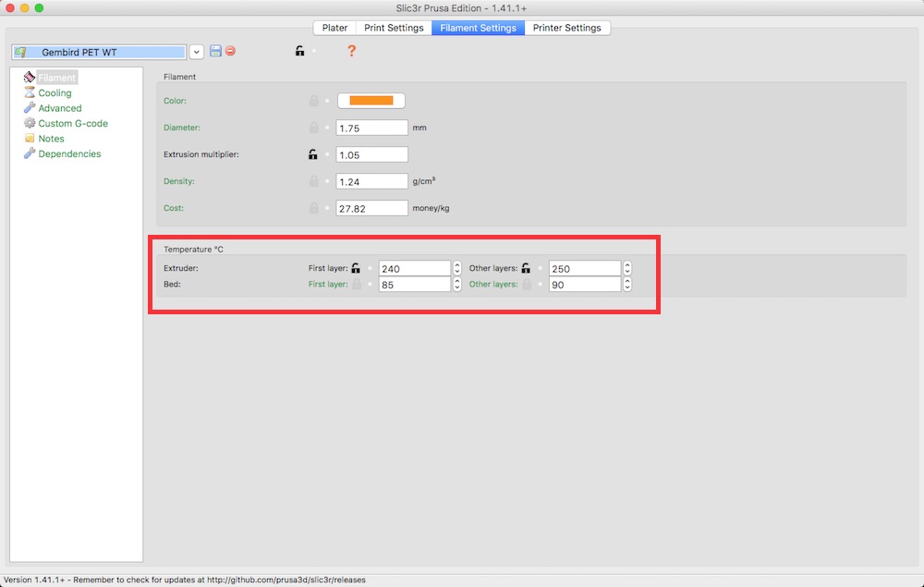Select the Filament Settings tab
Image resolution: width=924 pixels, height=587 pixels.
[478, 28]
